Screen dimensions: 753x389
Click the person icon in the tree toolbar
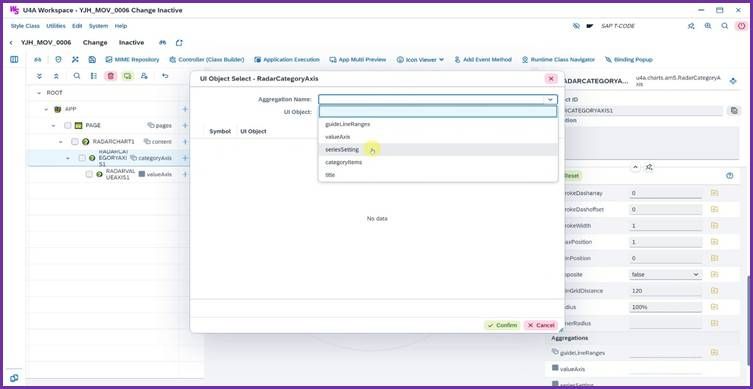(144, 76)
